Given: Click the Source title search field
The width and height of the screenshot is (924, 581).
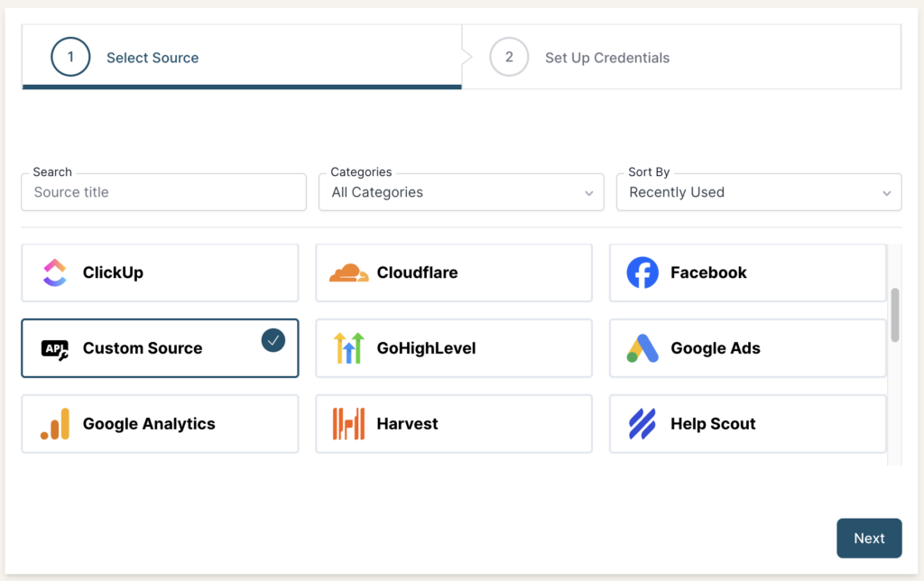Looking at the screenshot, I should click(163, 192).
